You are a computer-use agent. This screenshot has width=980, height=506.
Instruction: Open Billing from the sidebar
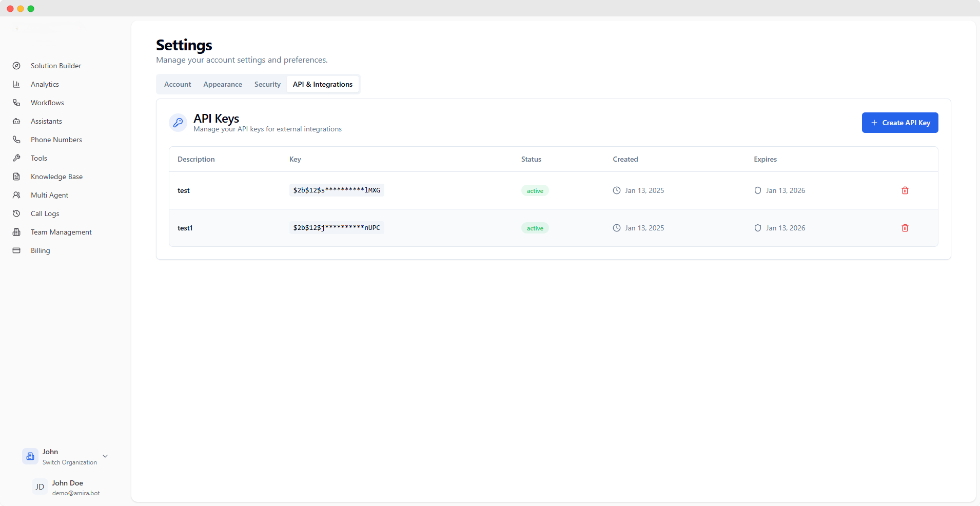[17, 250]
